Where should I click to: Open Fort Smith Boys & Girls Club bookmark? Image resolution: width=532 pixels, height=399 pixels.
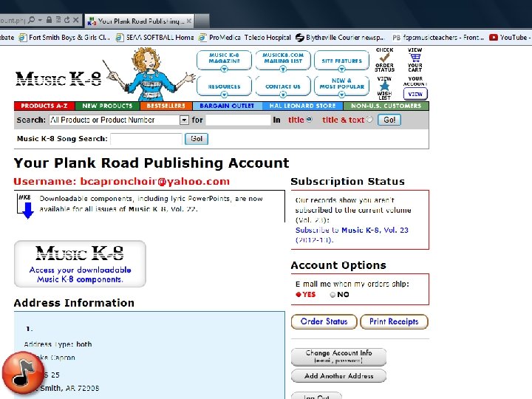coord(64,38)
